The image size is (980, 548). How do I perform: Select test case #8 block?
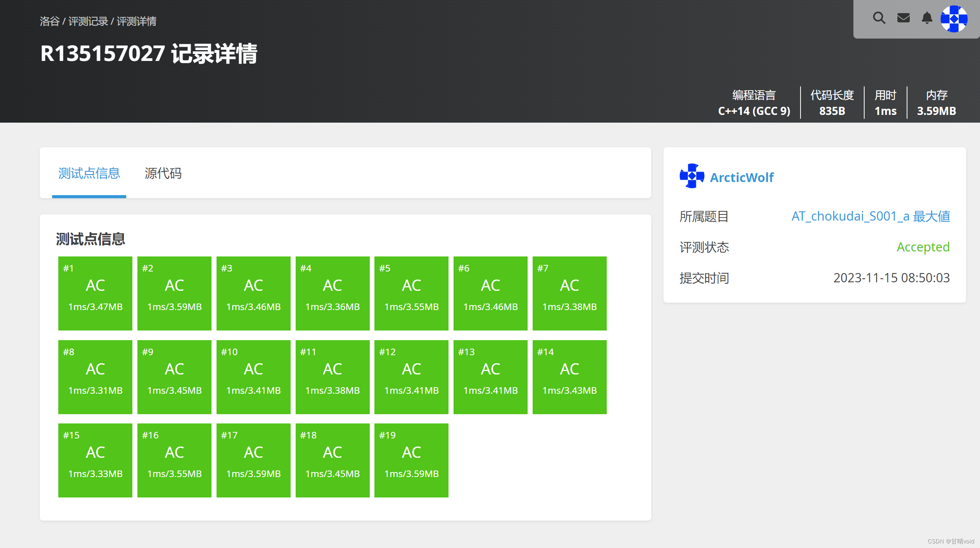click(x=95, y=377)
